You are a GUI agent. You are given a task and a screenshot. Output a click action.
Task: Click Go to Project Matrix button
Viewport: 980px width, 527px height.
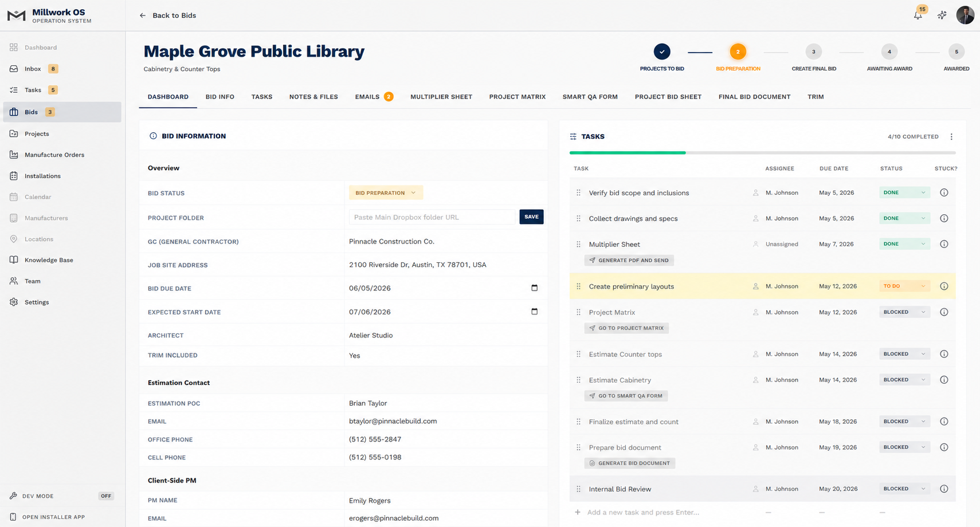click(x=626, y=328)
